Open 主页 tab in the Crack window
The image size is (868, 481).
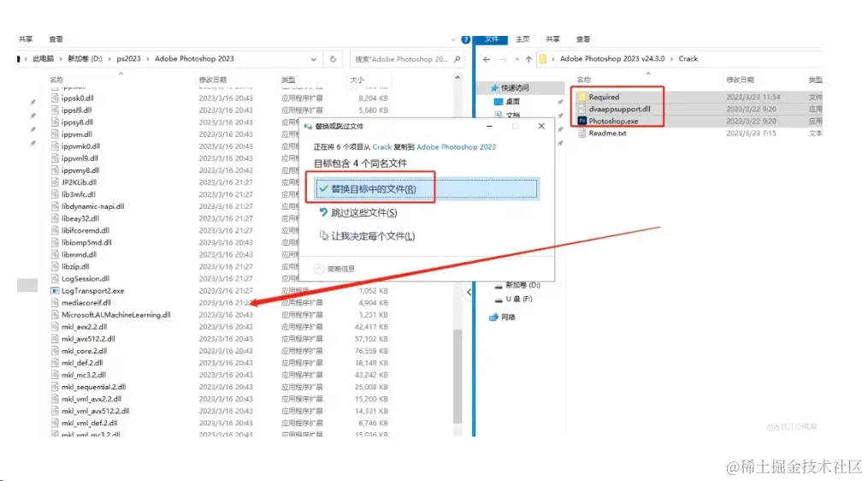pos(523,39)
